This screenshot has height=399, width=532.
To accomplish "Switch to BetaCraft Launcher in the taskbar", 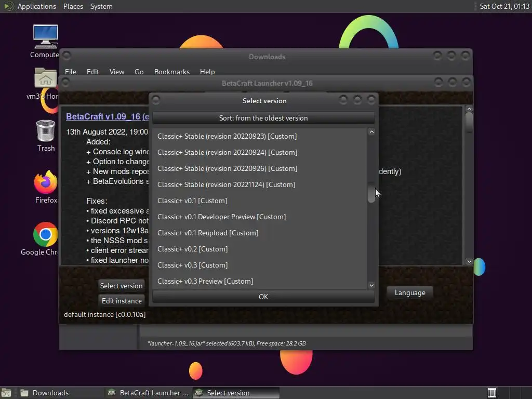I will (x=148, y=393).
